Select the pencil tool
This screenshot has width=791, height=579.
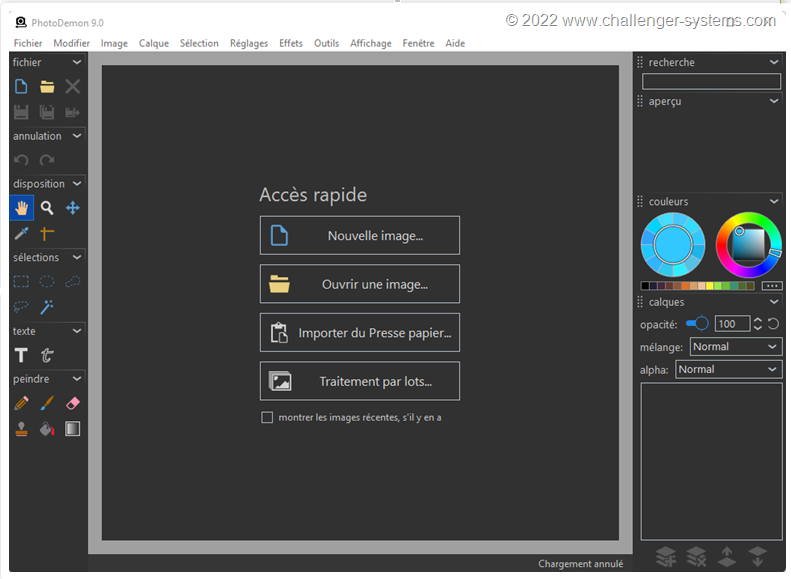tap(21, 403)
